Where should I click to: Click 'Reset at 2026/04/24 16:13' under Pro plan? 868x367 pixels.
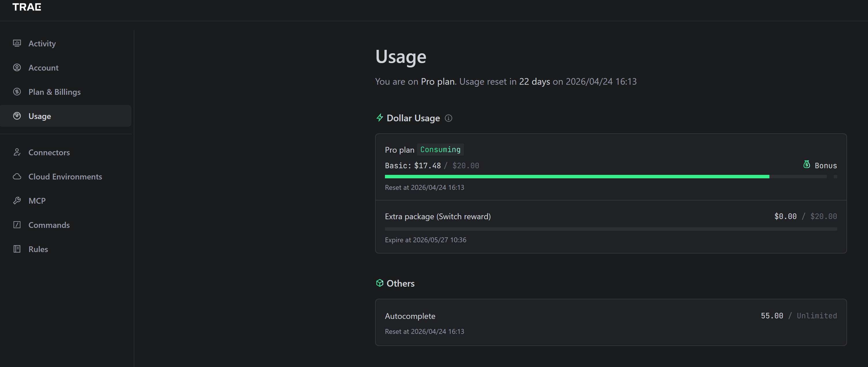[x=425, y=188]
